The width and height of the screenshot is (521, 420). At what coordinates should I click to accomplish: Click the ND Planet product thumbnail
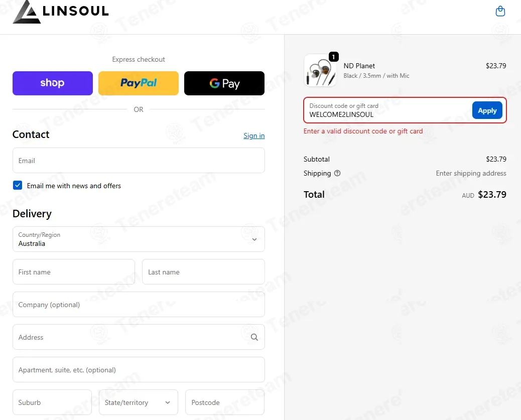320,70
